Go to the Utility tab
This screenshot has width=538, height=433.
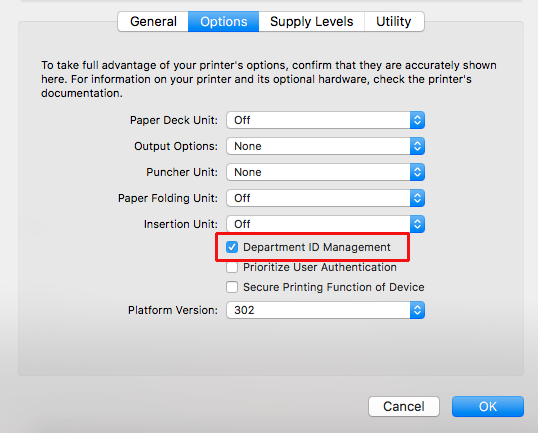[x=394, y=22]
